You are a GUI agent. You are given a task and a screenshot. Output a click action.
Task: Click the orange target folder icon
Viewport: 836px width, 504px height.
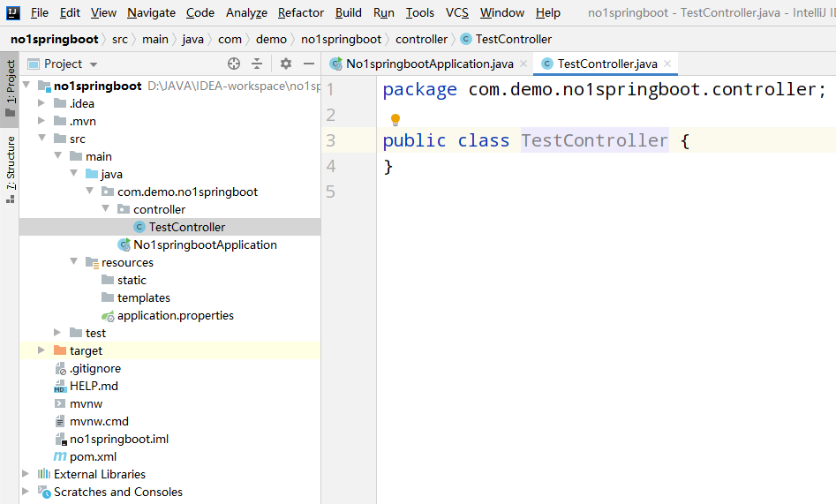(x=60, y=350)
